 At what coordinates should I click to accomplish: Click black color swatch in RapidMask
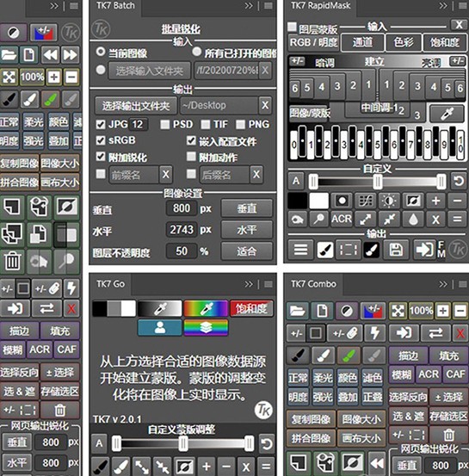(297, 201)
